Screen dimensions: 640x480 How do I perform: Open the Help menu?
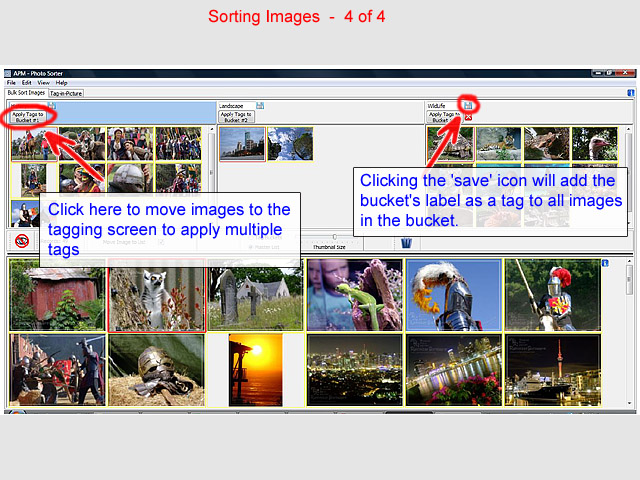tap(62, 83)
